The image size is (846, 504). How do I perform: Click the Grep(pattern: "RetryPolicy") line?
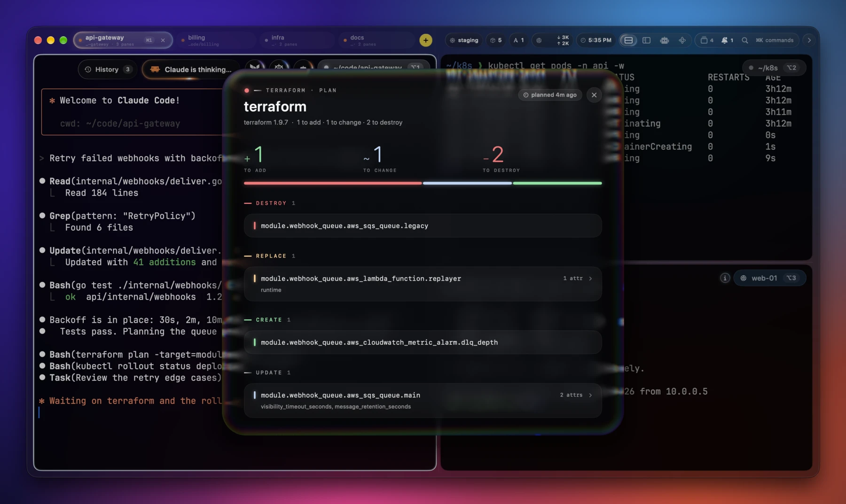click(122, 216)
